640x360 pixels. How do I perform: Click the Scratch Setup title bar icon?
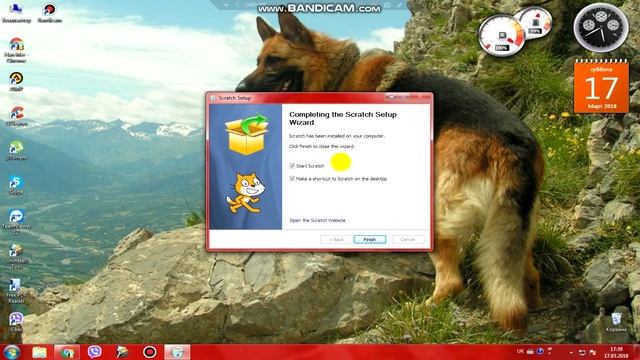(x=213, y=98)
